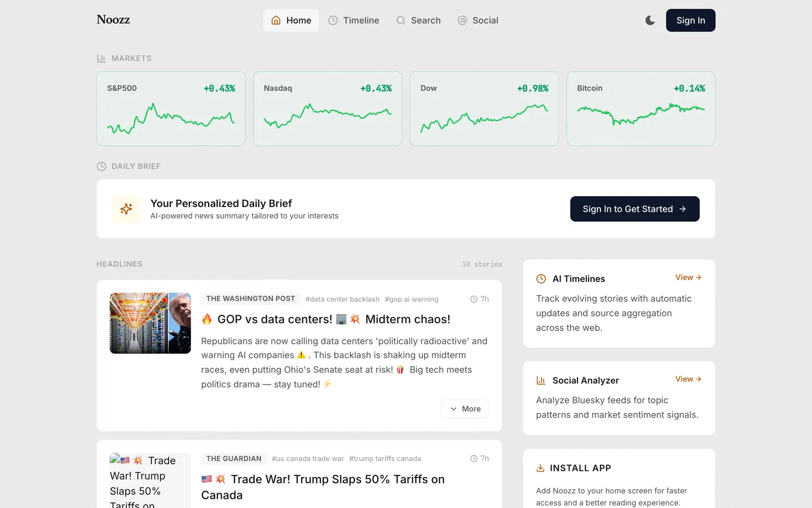Screen dimensions: 812x508
Task: Click the Daily Brief clock icon
Action: click(101, 166)
